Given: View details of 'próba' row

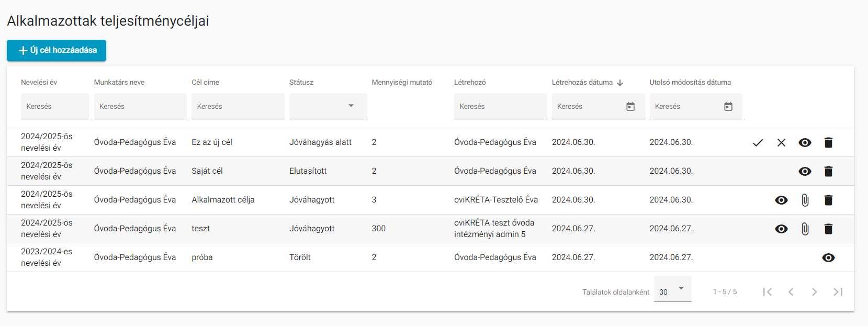Looking at the screenshot, I should point(828,257).
